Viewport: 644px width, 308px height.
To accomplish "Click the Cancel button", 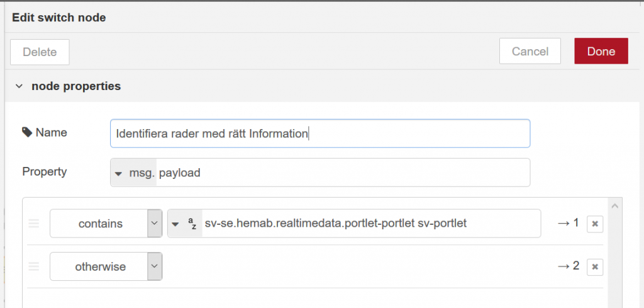I will [530, 52].
